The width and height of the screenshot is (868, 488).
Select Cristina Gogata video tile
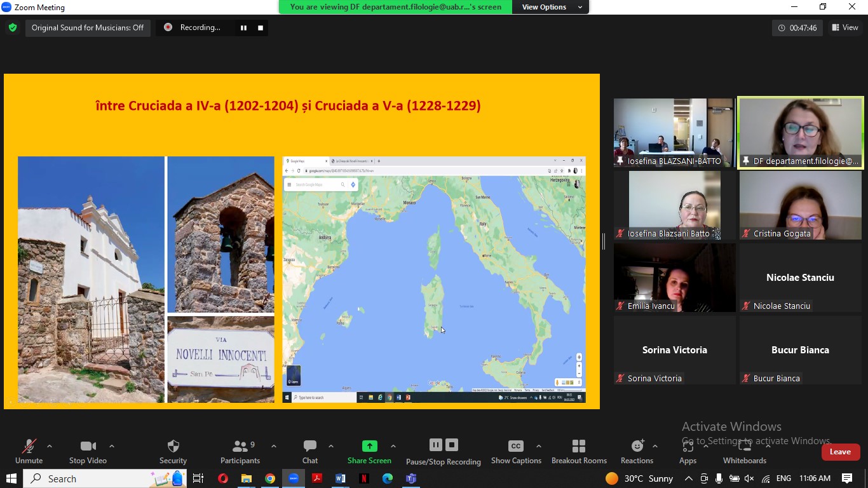(800, 205)
